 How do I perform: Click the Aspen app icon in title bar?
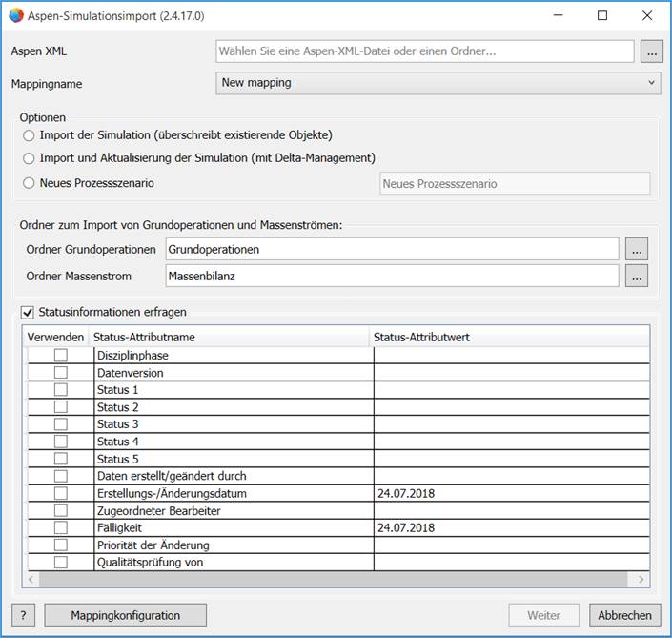[16, 15]
